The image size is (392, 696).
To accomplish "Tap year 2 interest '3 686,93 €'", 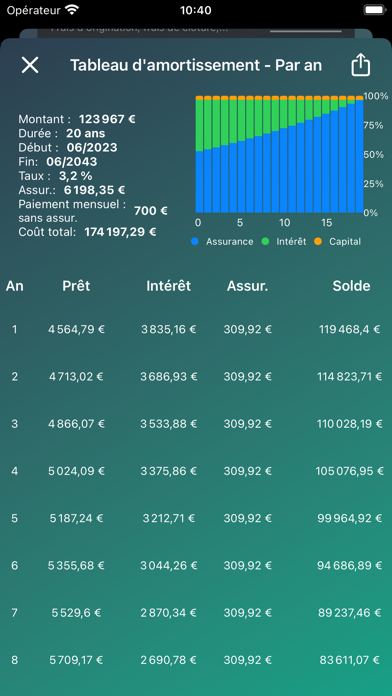I will [x=169, y=377].
